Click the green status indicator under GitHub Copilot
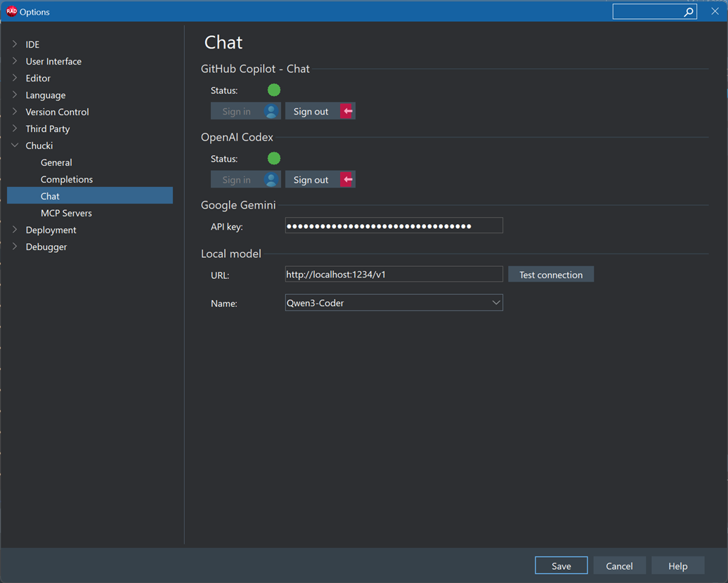 273,90
